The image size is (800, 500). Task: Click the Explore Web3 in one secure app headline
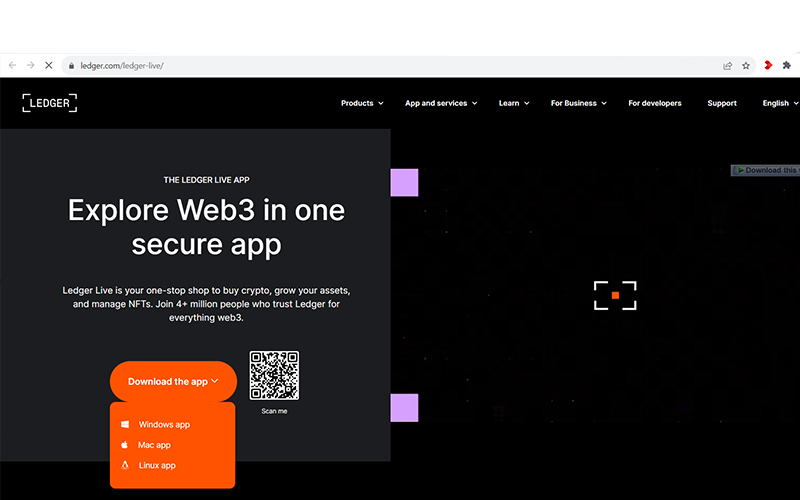pos(206,227)
